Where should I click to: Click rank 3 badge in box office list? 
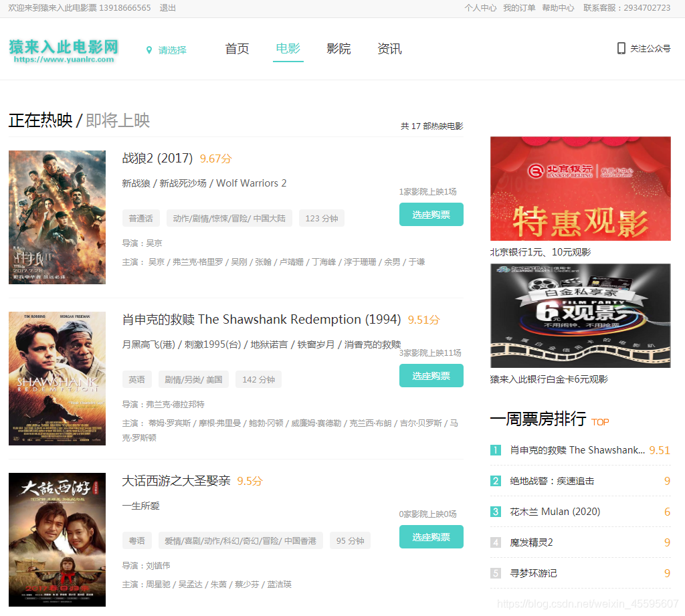(496, 512)
